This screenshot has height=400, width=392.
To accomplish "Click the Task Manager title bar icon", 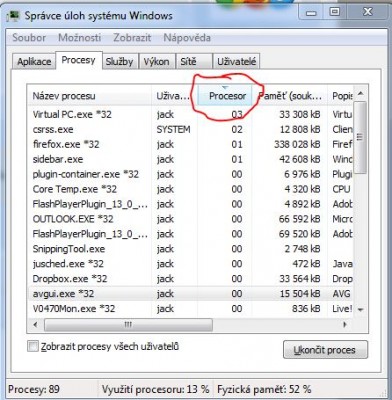I will pos(14,16).
